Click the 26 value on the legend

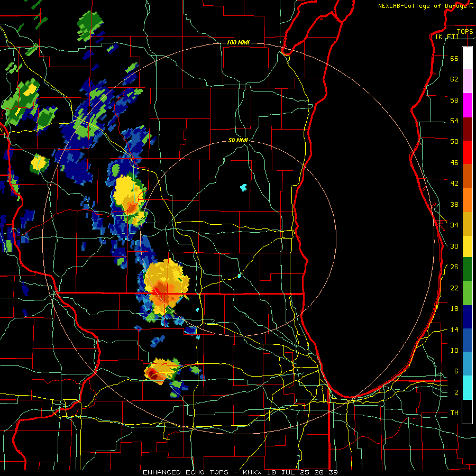tap(454, 267)
